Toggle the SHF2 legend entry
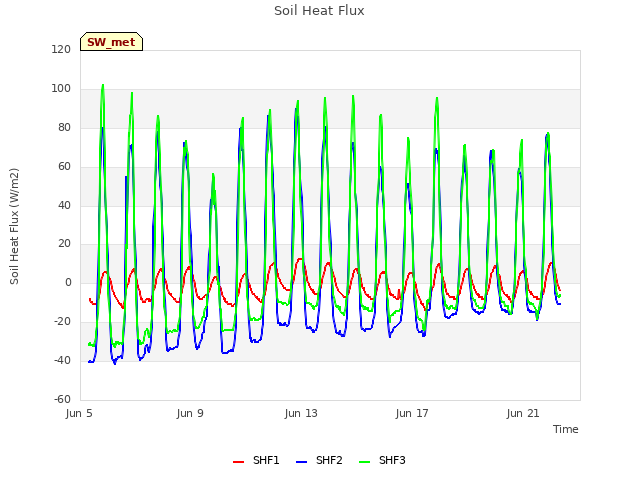The width and height of the screenshot is (640, 480). click(319, 460)
